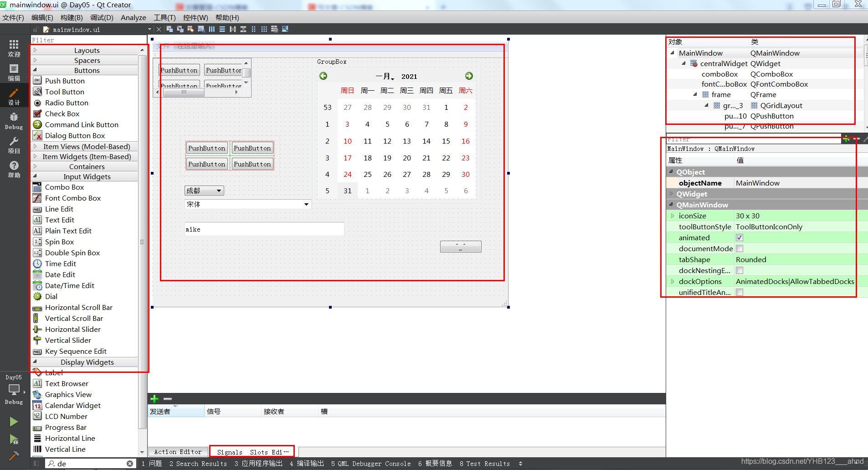Click the '^_^' button on the form
This screenshot has width=868, height=470.
click(x=461, y=247)
